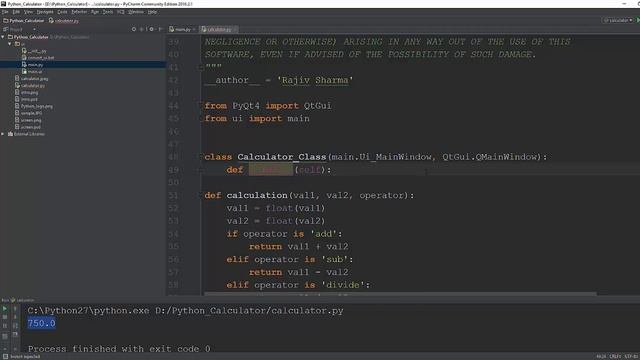Image resolution: width=640 pixels, height=360 pixels.
Task: Click the python.exe command line in console
Action: point(186,311)
